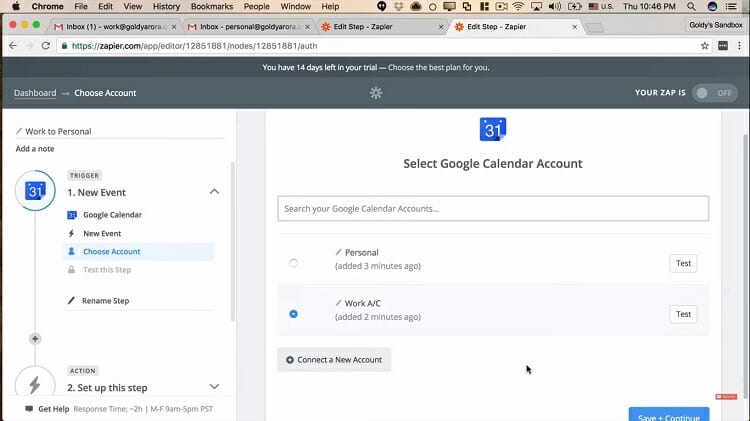Open Google Calendar sub-step in sidebar
Screen dimensions: 750x421
(x=112, y=215)
